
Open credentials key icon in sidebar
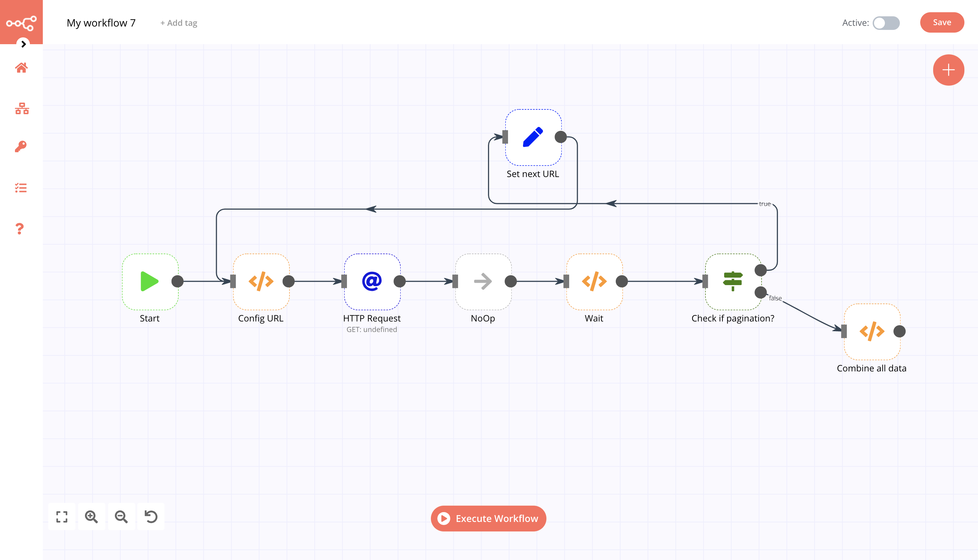21,146
